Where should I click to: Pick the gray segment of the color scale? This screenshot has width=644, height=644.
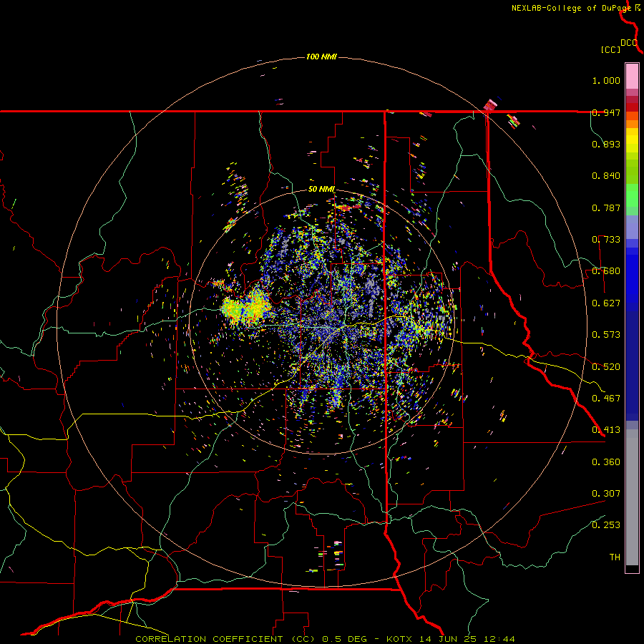(x=632, y=497)
